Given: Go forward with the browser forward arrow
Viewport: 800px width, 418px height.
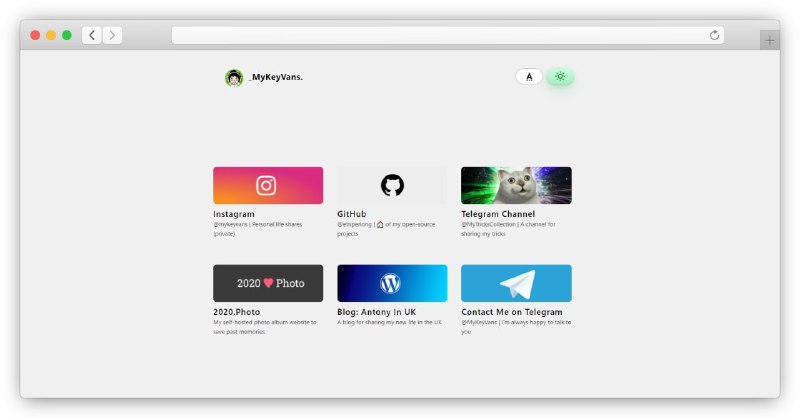Looking at the screenshot, I should (x=112, y=35).
